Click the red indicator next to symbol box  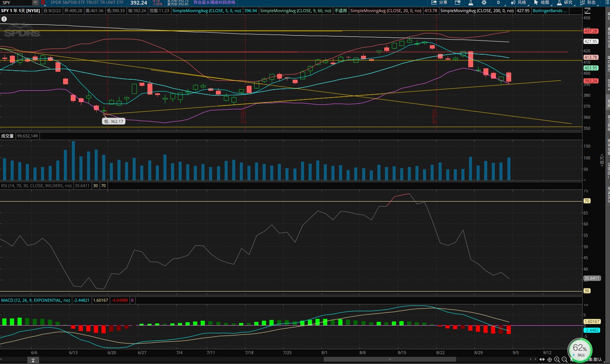tap(43, 3)
